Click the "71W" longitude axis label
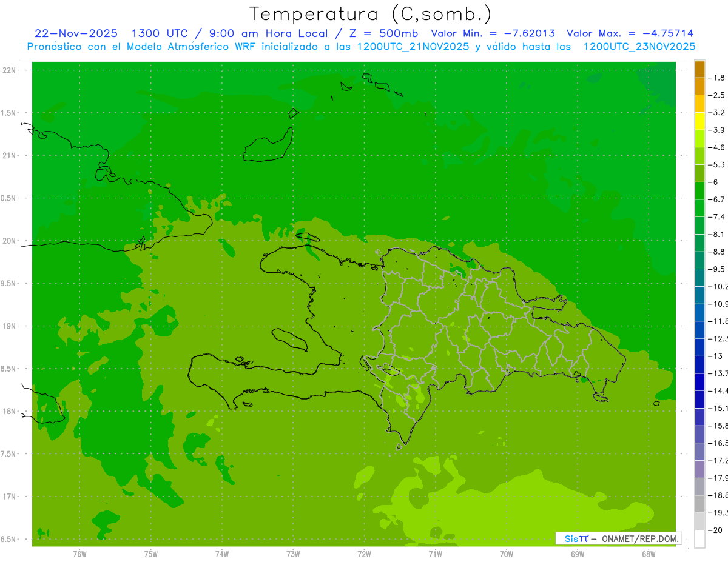 [x=435, y=554]
